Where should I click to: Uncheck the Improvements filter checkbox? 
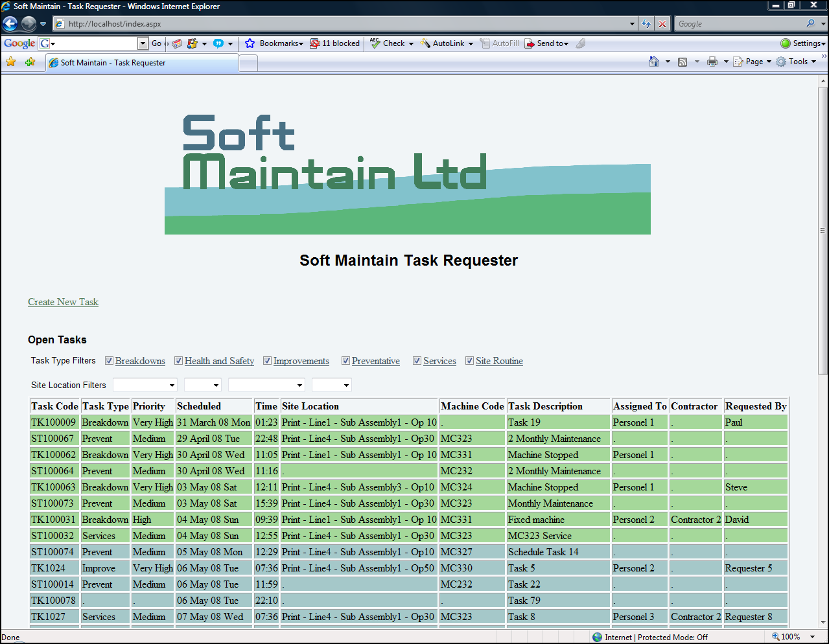268,361
